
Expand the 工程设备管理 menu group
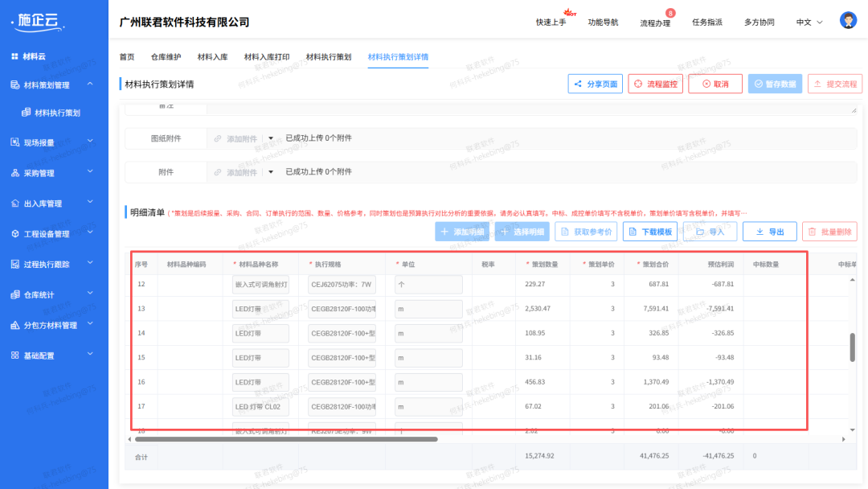90,233
